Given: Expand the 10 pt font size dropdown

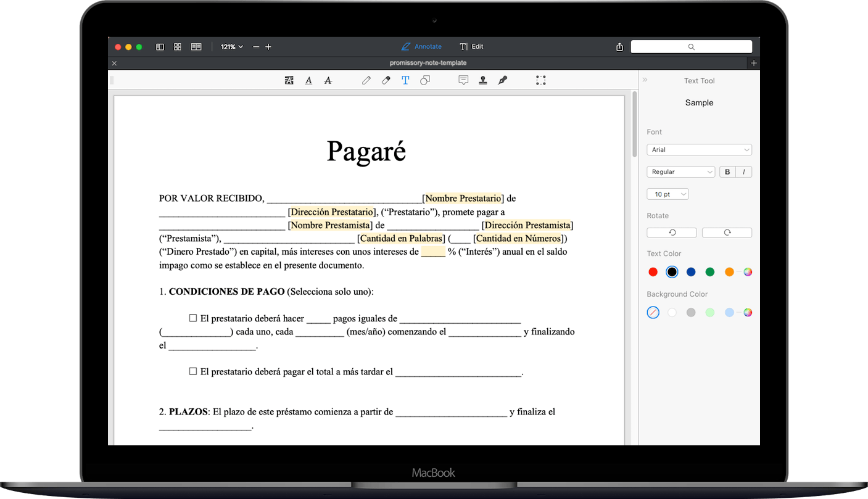Looking at the screenshot, I should click(x=668, y=194).
